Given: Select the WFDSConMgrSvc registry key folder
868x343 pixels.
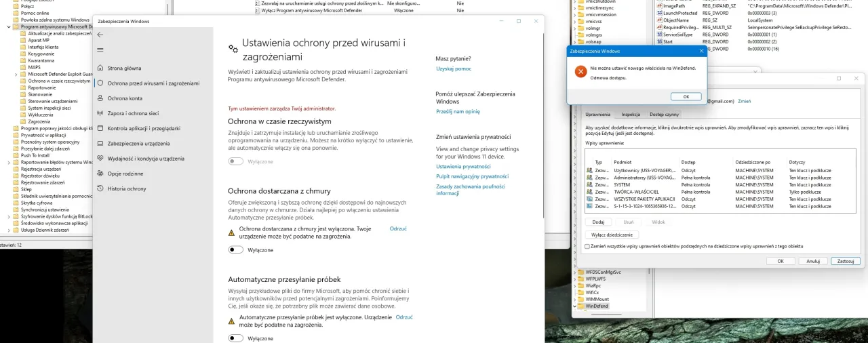Looking at the screenshot, I should [599, 272].
